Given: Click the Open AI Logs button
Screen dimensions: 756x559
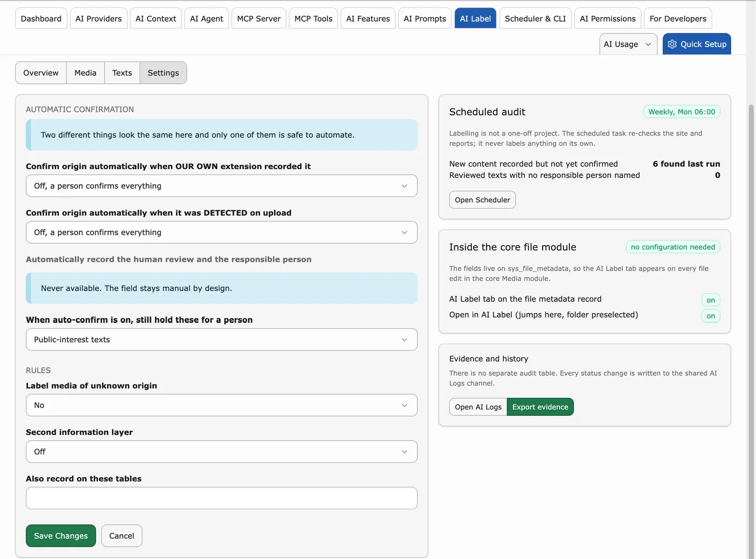Looking at the screenshot, I should 478,407.
